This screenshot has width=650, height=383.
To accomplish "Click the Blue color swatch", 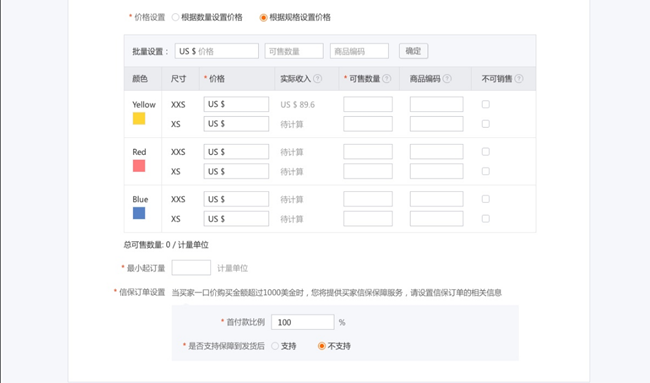I will coord(139,213).
